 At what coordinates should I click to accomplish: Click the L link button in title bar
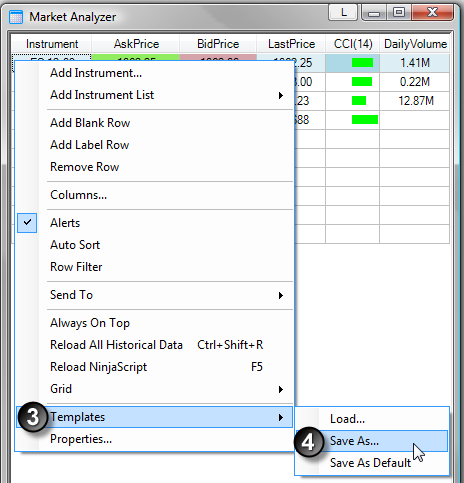343,13
